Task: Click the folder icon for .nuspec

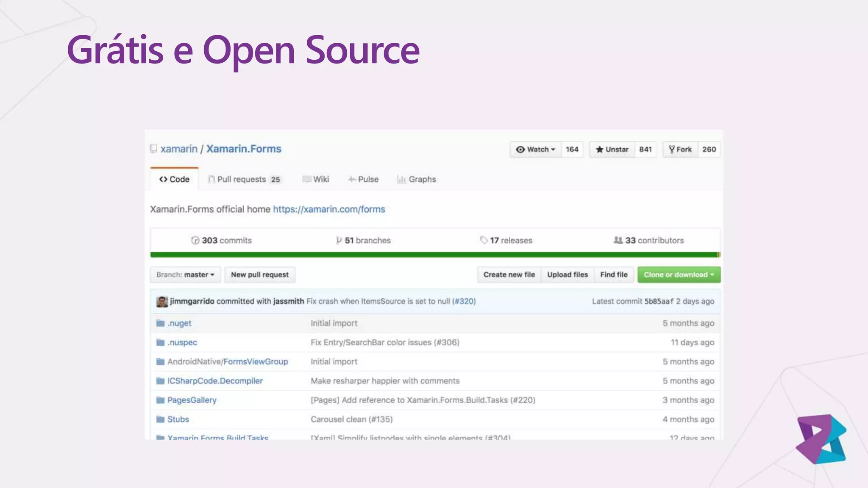Action: click(160, 342)
